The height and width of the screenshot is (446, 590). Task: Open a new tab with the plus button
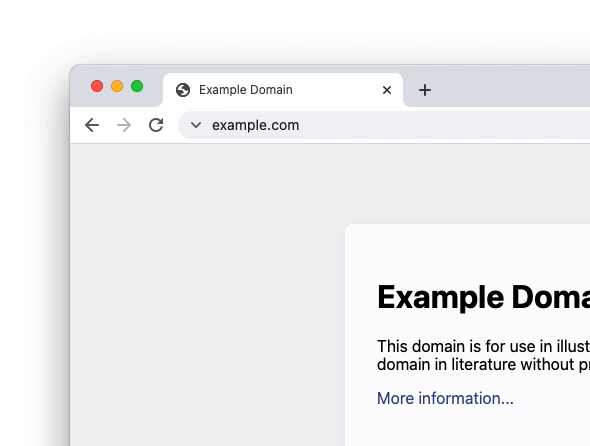point(425,90)
